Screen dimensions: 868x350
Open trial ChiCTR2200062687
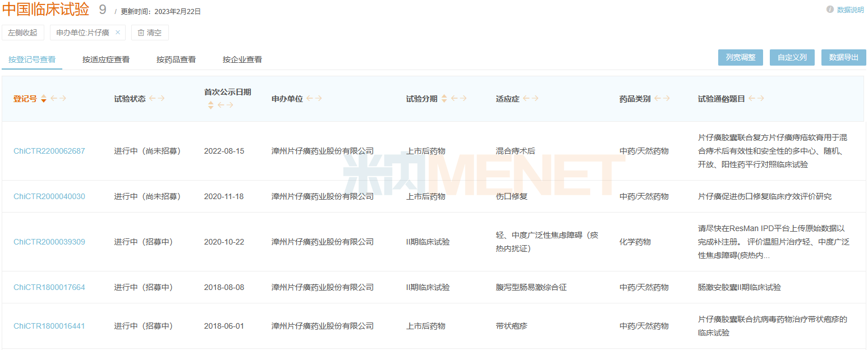[x=49, y=151]
